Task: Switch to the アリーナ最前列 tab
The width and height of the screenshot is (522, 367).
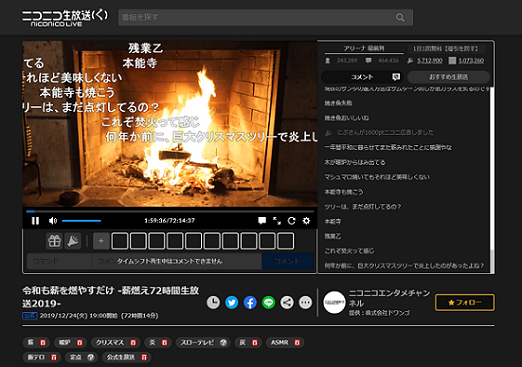Action: click(364, 48)
